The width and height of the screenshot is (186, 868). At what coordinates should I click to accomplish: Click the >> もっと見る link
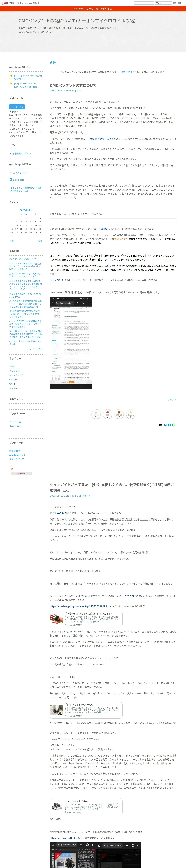click(35, 349)
